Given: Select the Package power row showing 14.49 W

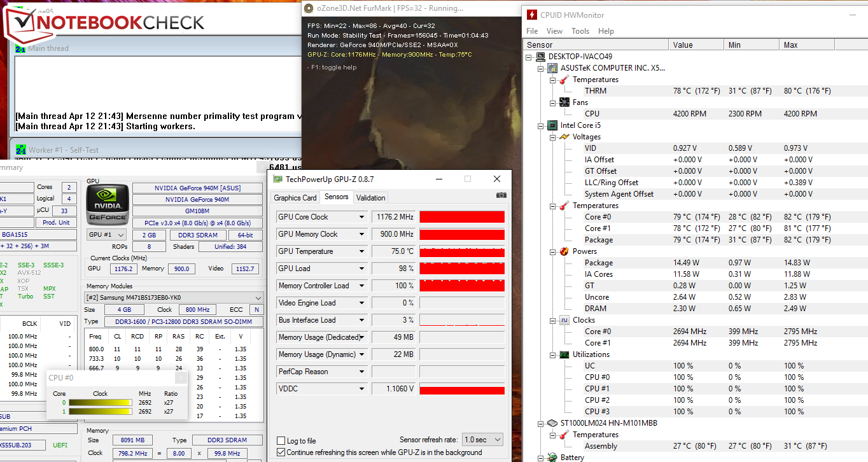Looking at the screenshot, I should point(695,263).
